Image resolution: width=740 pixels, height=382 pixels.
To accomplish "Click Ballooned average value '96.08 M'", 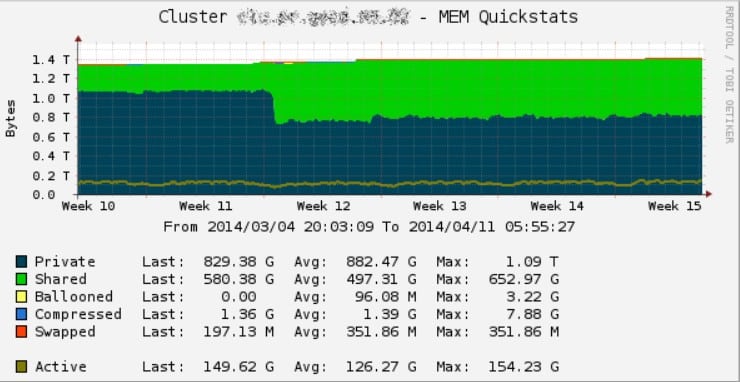I will pos(385,297).
